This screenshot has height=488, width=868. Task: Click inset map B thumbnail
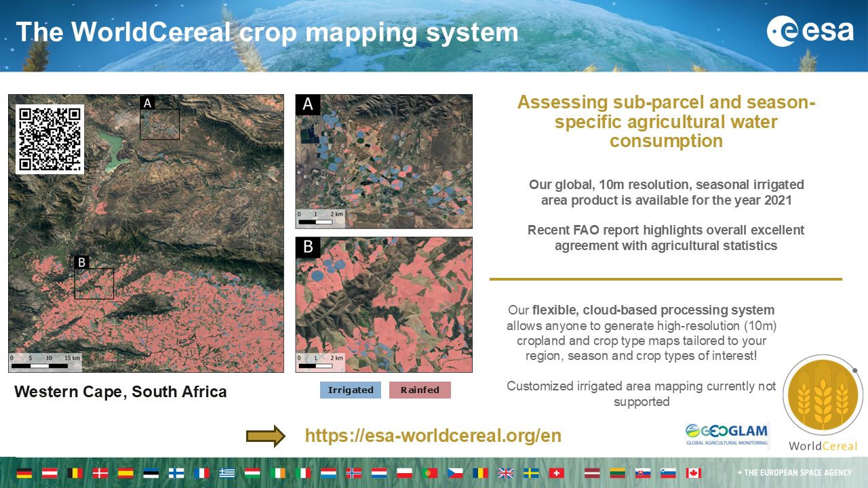[384, 304]
